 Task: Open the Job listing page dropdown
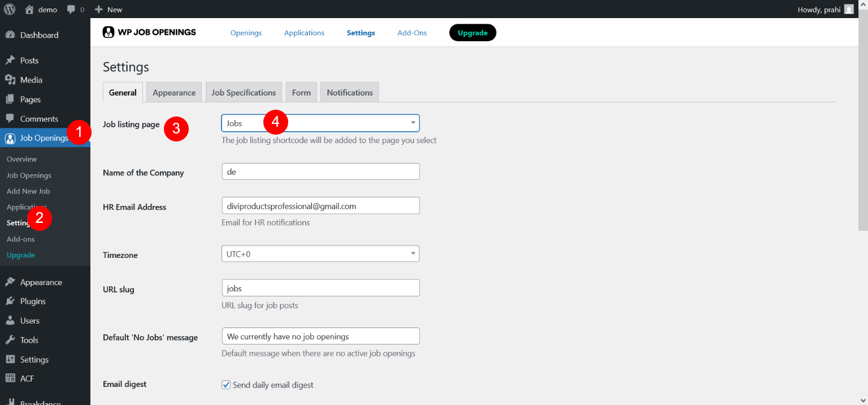[x=320, y=123]
